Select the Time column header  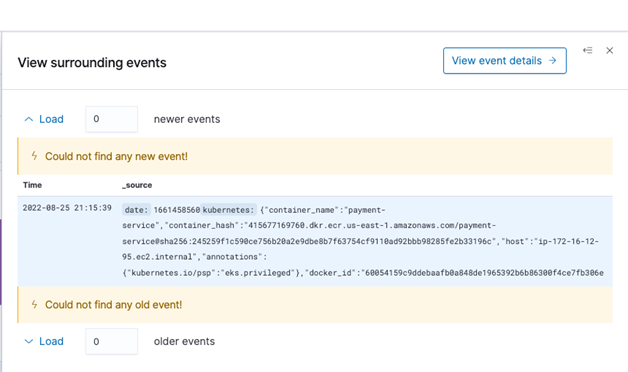click(x=32, y=185)
